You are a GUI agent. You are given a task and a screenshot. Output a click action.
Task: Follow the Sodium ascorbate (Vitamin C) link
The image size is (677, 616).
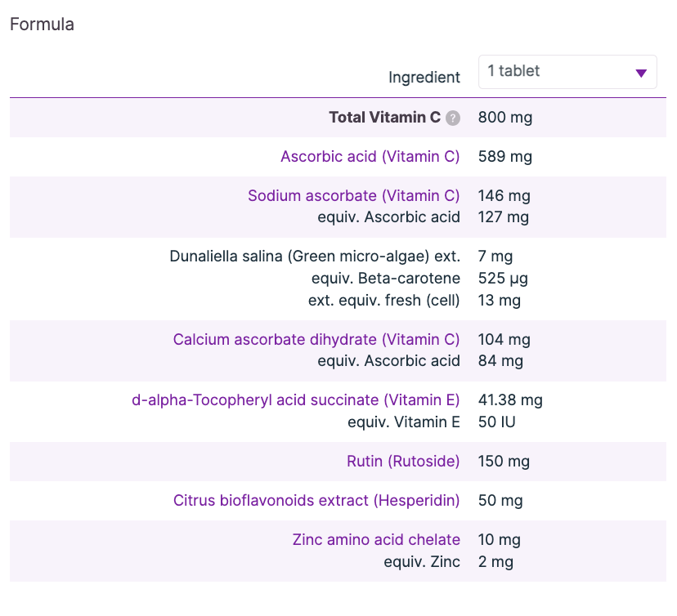353,196
